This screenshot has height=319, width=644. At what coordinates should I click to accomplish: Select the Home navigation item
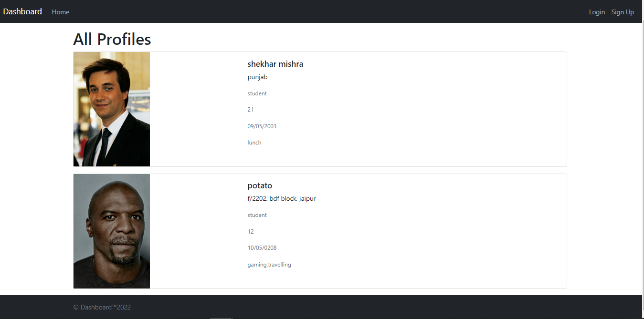tap(60, 12)
